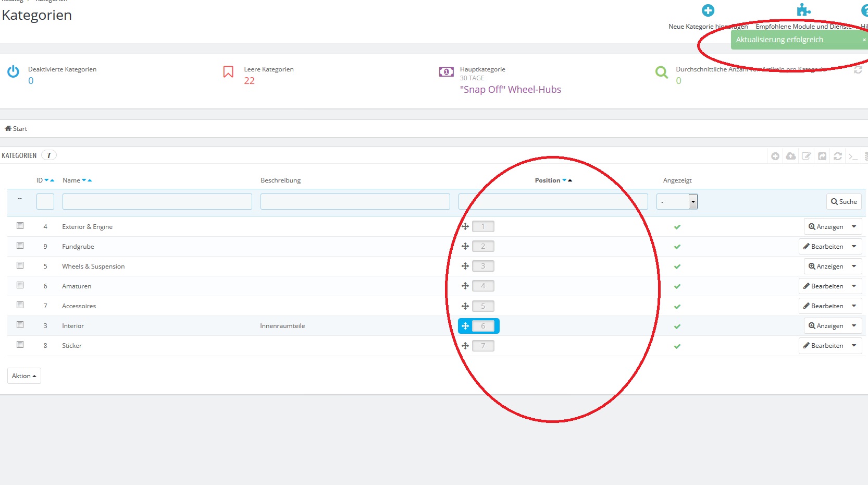Click Bearbeiten for Fundgrube
Viewport: 868px width, 485px height.
[823, 246]
